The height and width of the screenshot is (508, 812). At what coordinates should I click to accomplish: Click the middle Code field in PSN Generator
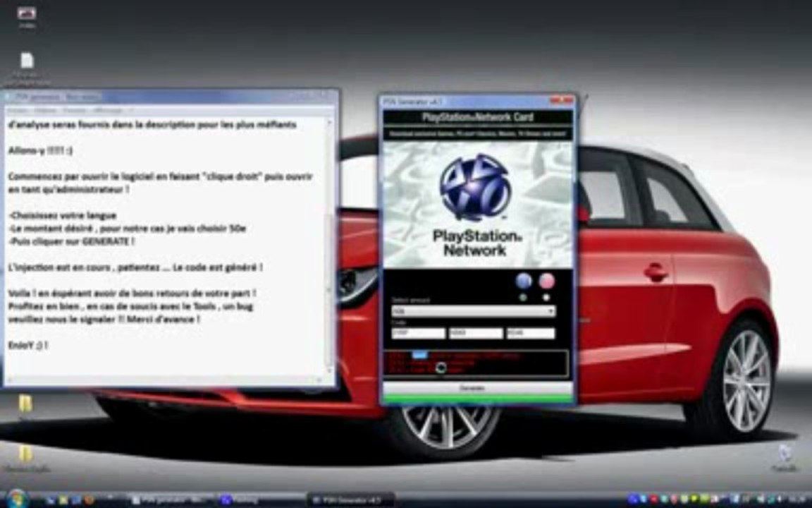(x=476, y=333)
